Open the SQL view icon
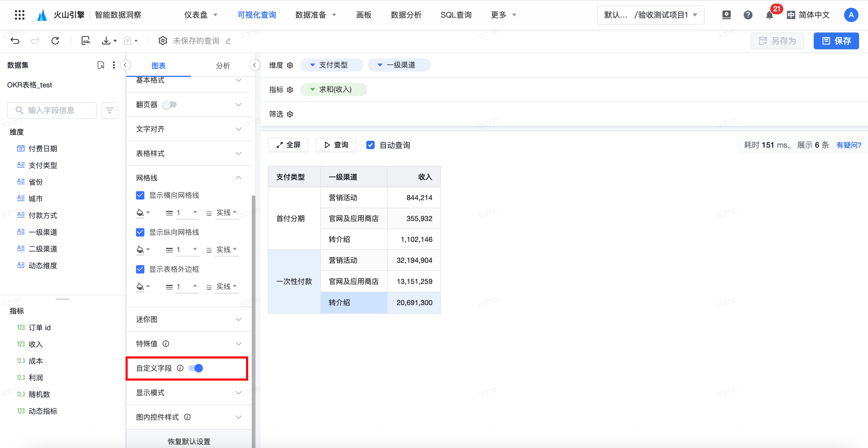Screen dimensions: 868x448 pos(86,41)
